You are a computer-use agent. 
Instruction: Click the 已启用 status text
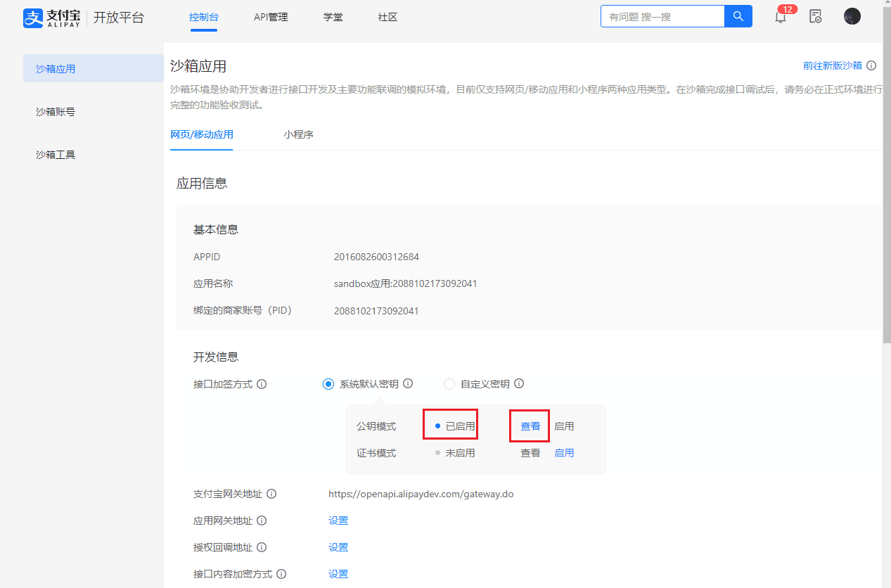460,426
